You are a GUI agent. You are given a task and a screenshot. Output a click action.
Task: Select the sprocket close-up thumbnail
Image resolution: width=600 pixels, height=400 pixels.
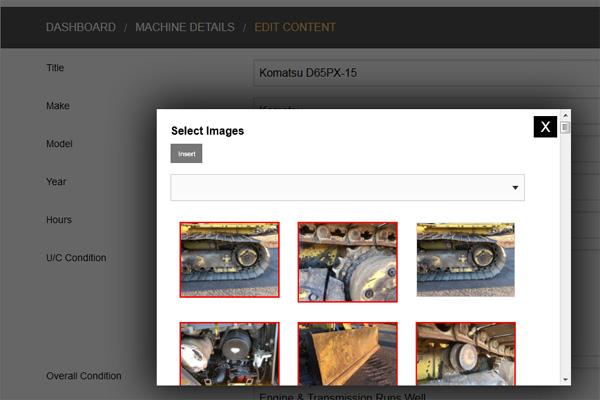pyautogui.click(x=347, y=262)
